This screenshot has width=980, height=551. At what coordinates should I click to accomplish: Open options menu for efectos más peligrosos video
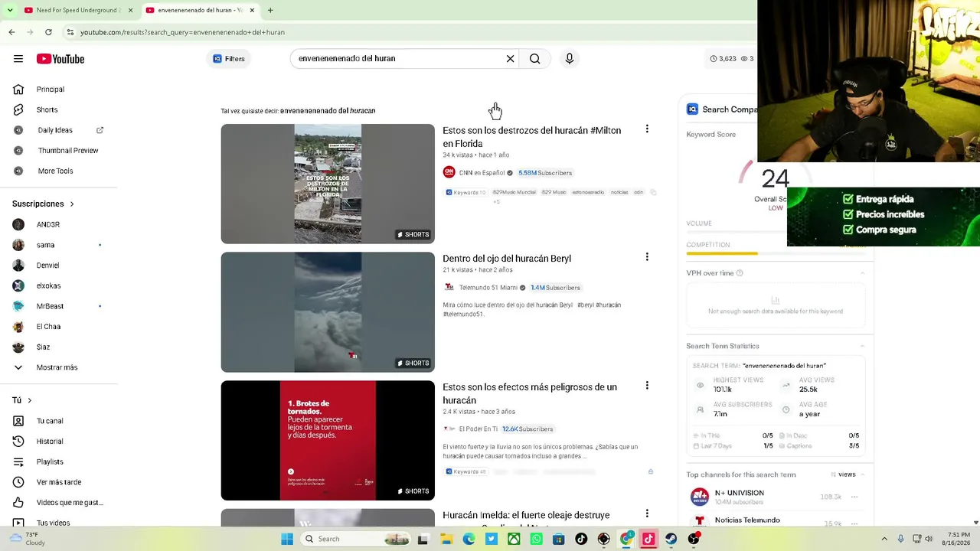647,386
